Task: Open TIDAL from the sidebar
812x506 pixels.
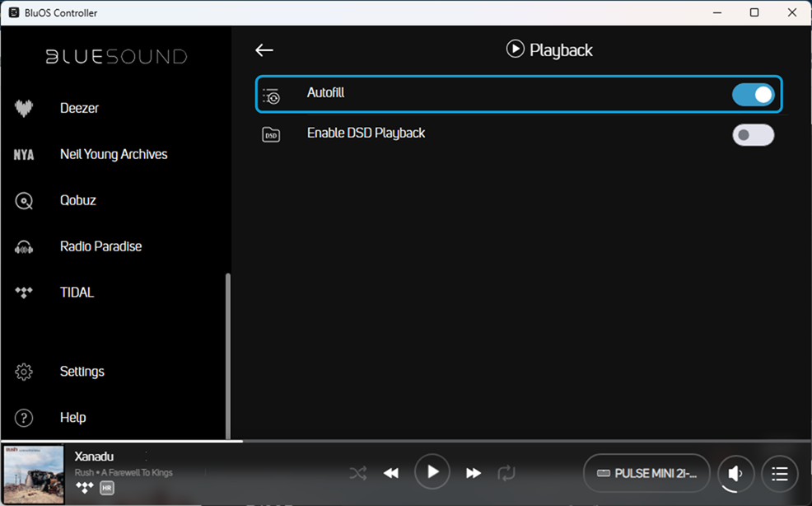Action: [x=77, y=293]
